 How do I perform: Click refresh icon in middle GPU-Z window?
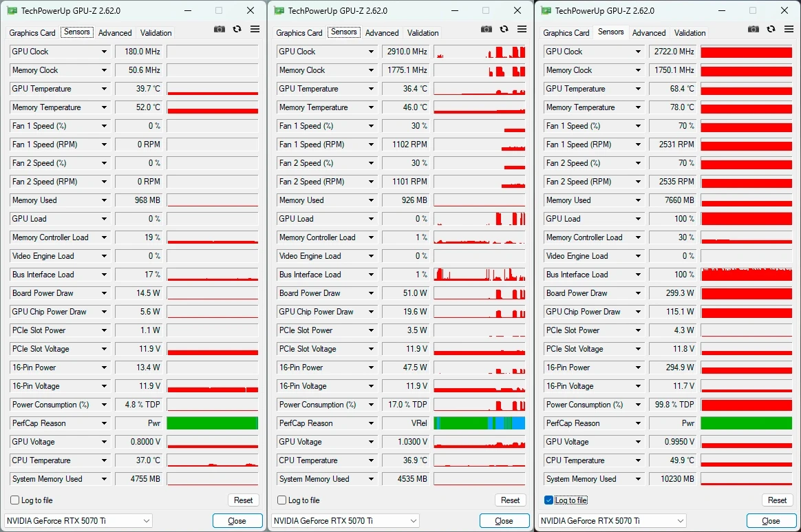(504, 29)
